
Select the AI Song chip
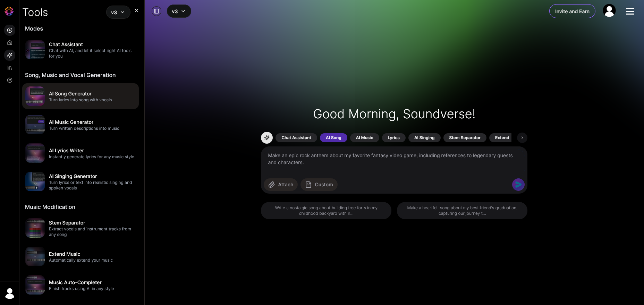(x=333, y=138)
